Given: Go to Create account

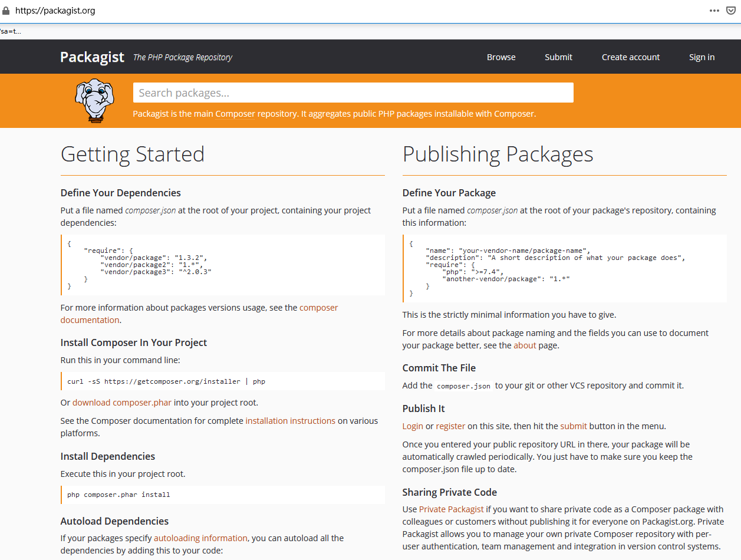Looking at the screenshot, I should tap(631, 57).
